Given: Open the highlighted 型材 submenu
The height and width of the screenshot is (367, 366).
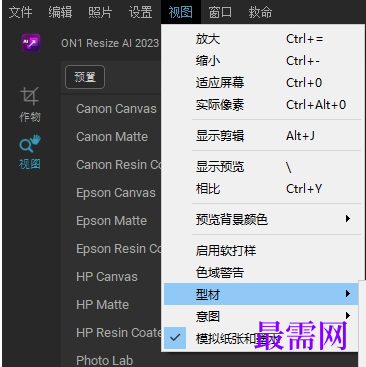Looking at the screenshot, I should [x=261, y=294].
